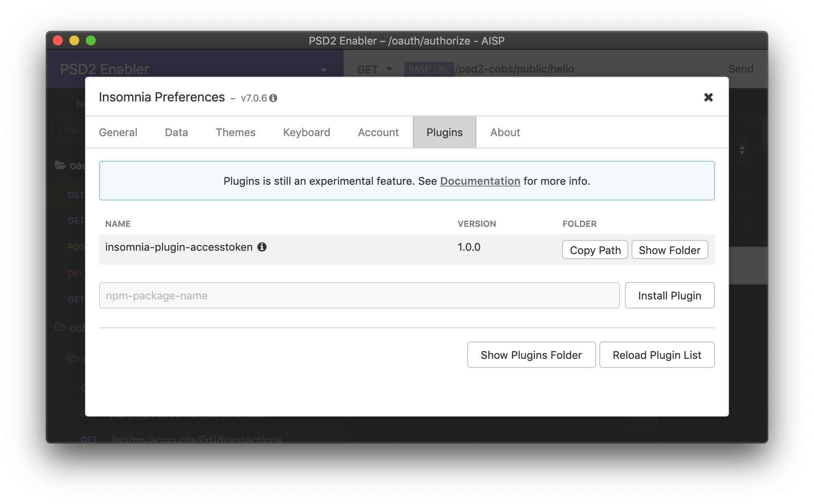814x504 pixels.
Task: Select the Keyboard tab
Action: point(306,132)
